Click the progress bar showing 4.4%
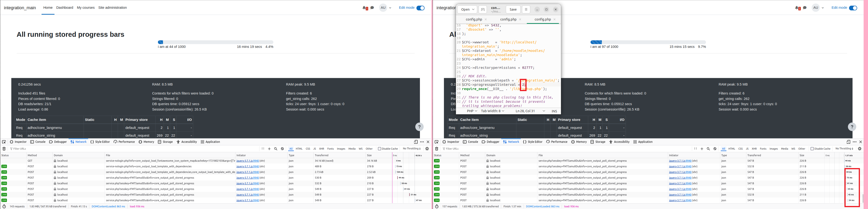This screenshot has width=868, height=209. (216, 42)
